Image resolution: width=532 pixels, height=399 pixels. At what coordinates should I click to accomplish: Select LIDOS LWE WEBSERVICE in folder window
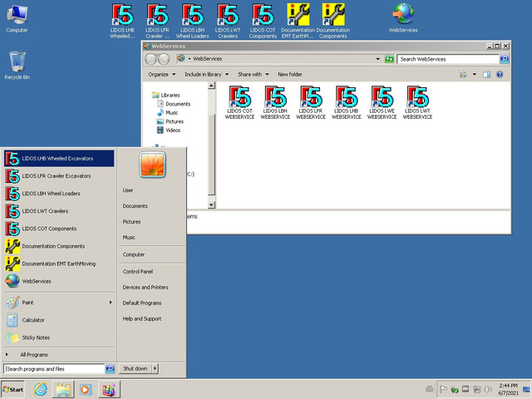click(x=382, y=102)
